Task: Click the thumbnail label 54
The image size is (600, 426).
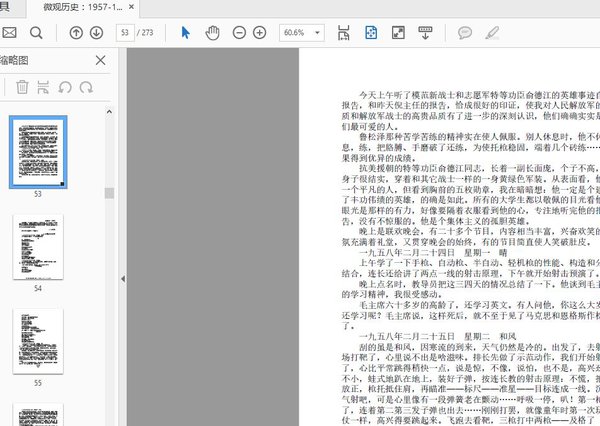Action: click(x=38, y=288)
